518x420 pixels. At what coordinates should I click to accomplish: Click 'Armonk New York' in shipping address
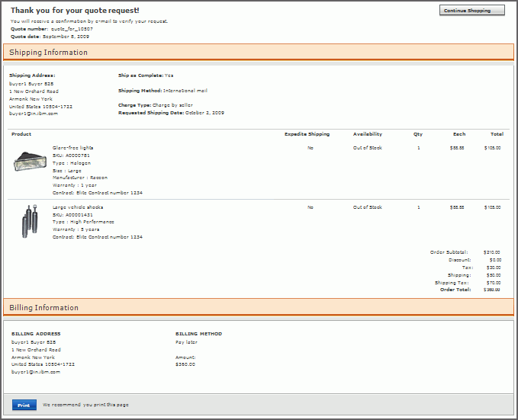click(x=31, y=99)
